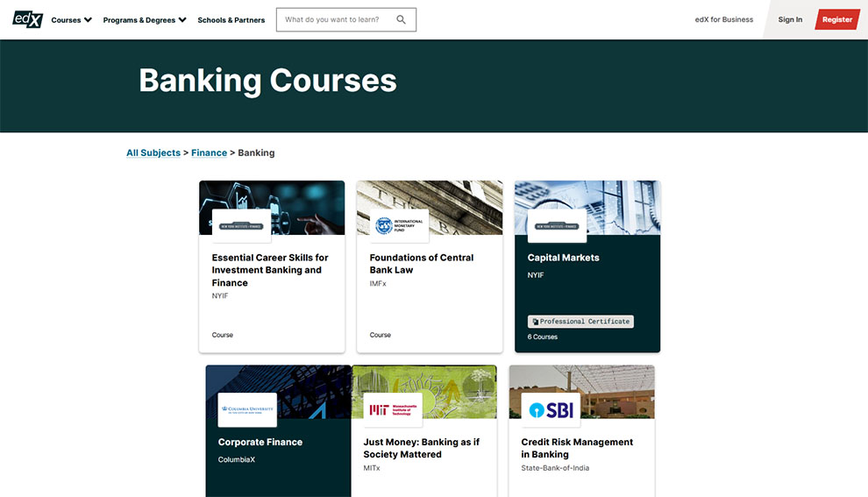Image resolution: width=868 pixels, height=497 pixels.
Task: Follow the Finance breadcrumb link
Action: pos(210,153)
